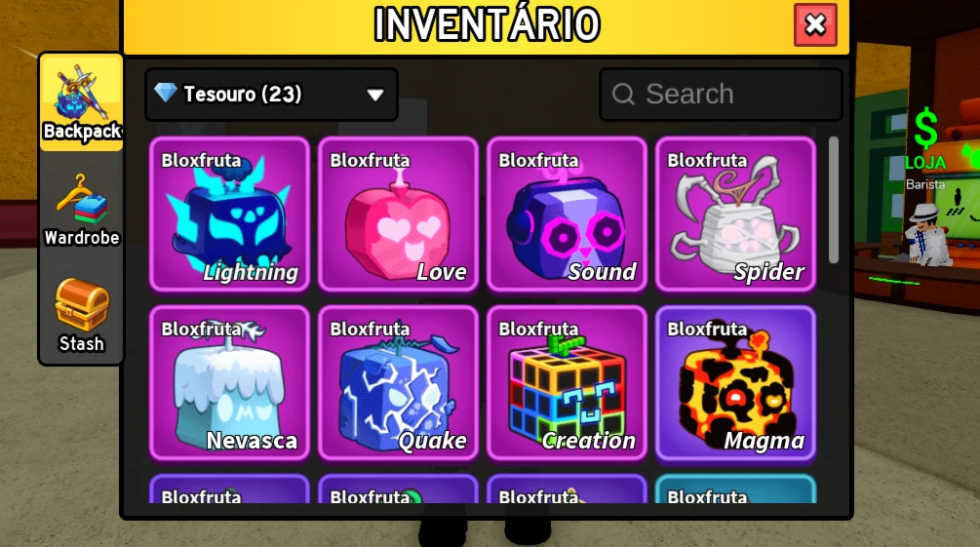The image size is (980, 547).
Task: Open the Stash chest tab
Action: (x=81, y=316)
